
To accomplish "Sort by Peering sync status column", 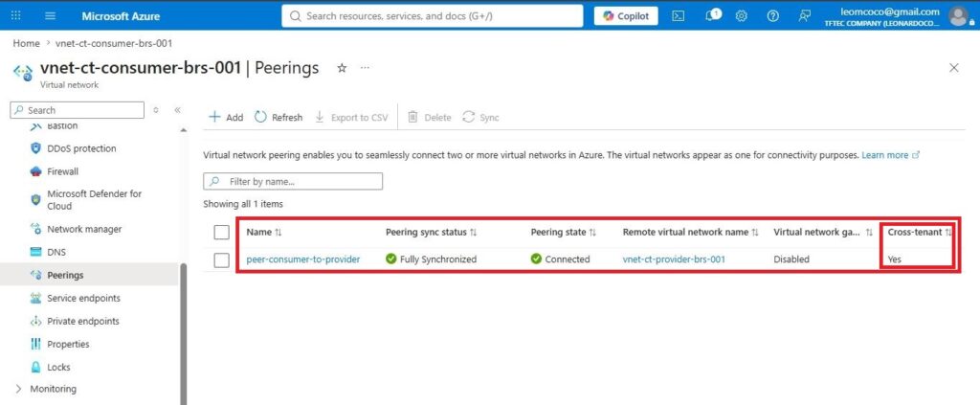I will click(432, 232).
